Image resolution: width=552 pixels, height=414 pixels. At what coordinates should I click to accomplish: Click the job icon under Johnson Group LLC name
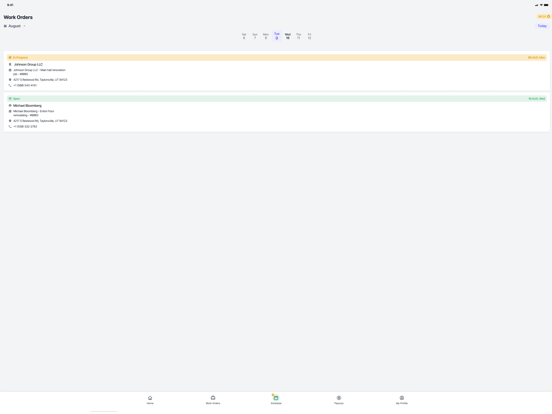(x=10, y=70)
